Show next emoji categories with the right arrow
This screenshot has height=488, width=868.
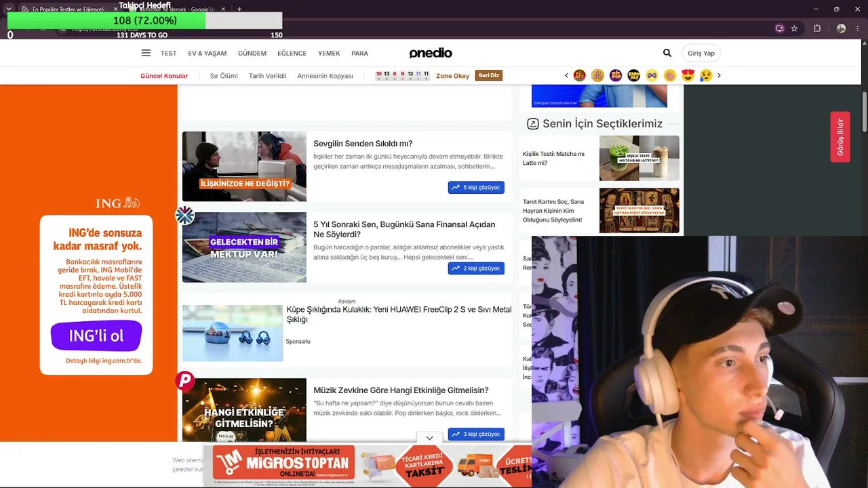(719, 75)
